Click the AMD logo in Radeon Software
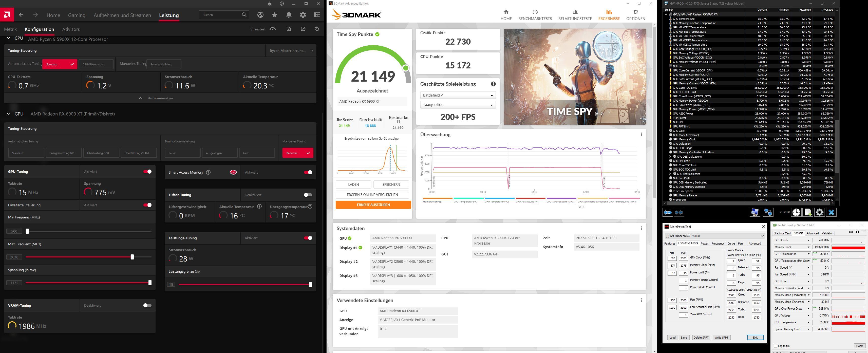The height and width of the screenshot is (353, 868). (x=7, y=15)
